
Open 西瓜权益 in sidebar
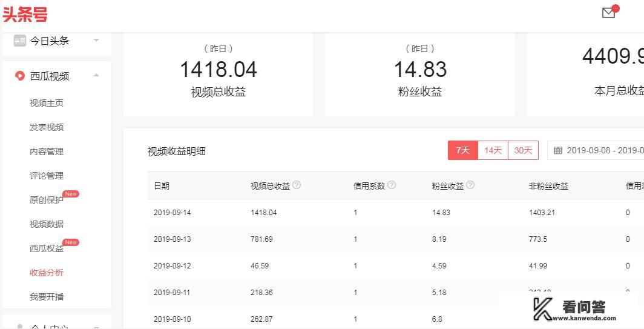(47, 248)
